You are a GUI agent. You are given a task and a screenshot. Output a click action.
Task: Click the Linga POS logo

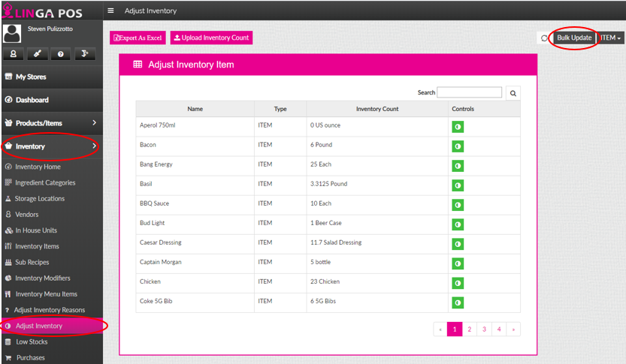(x=42, y=11)
